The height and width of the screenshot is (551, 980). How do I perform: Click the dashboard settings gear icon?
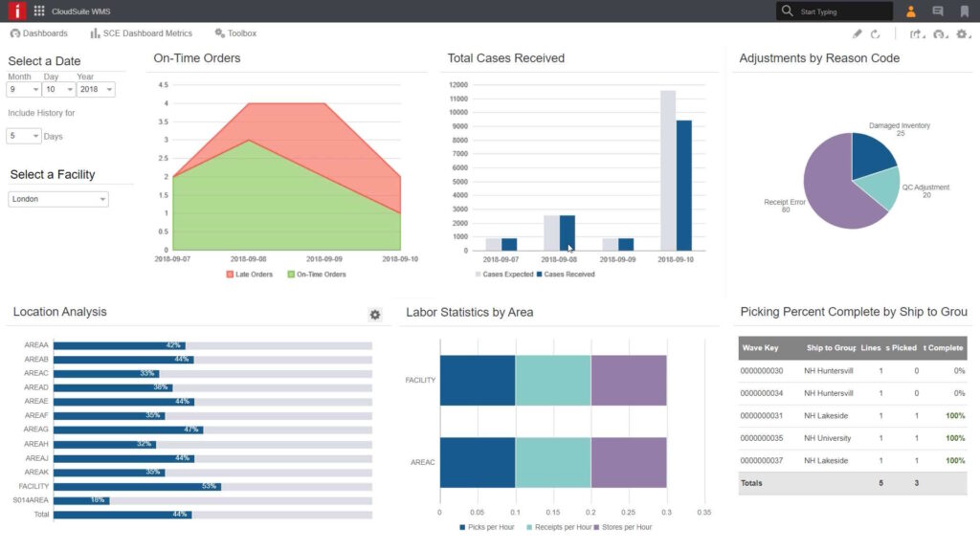coord(962,33)
